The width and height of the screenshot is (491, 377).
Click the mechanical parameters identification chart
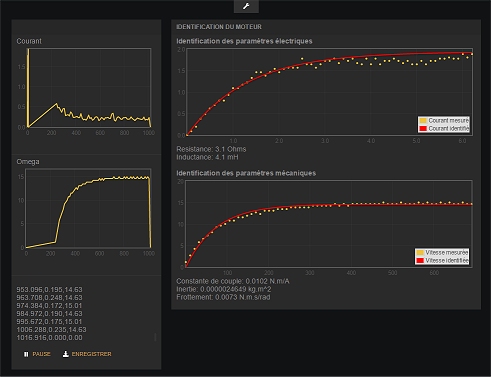[329, 224]
